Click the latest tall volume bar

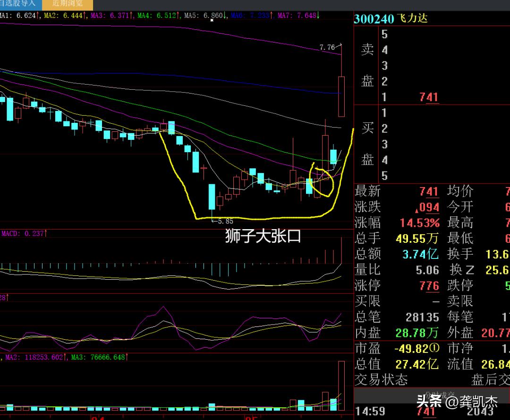tap(341, 386)
